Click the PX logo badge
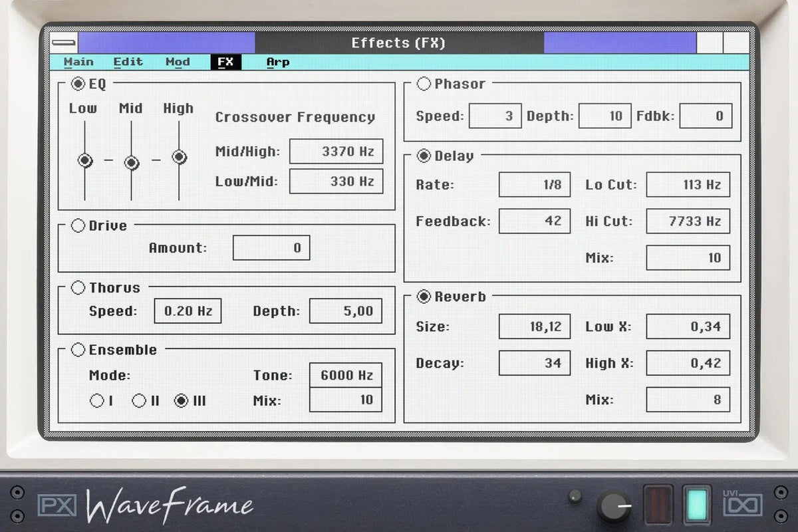The height and width of the screenshot is (532, 798). (x=59, y=506)
